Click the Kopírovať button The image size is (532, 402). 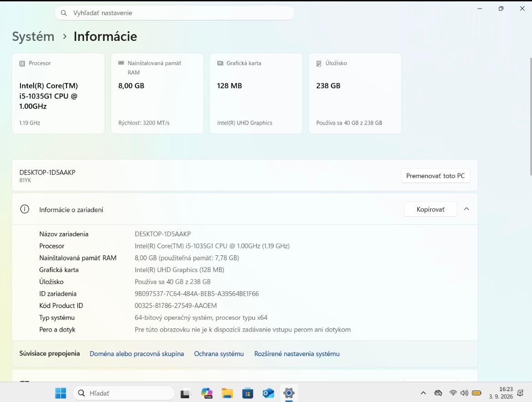[x=431, y=209]
